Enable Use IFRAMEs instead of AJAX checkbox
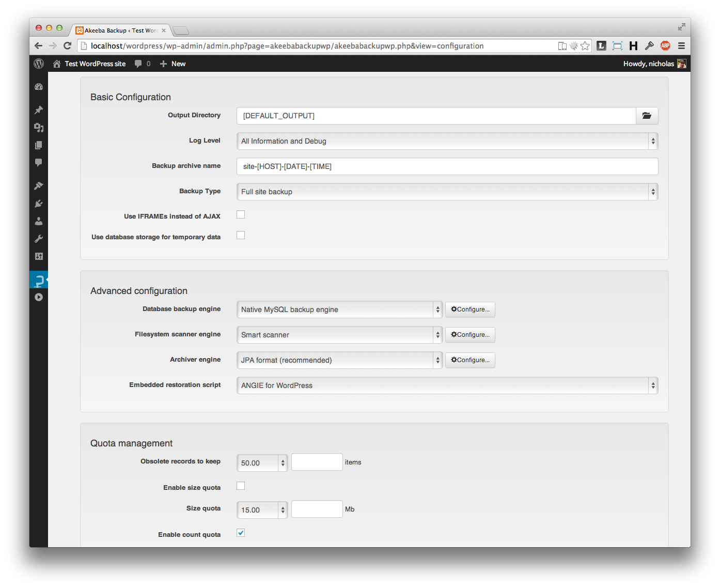The height and width of the screenshot is (588, 720). tap(241, 214)
